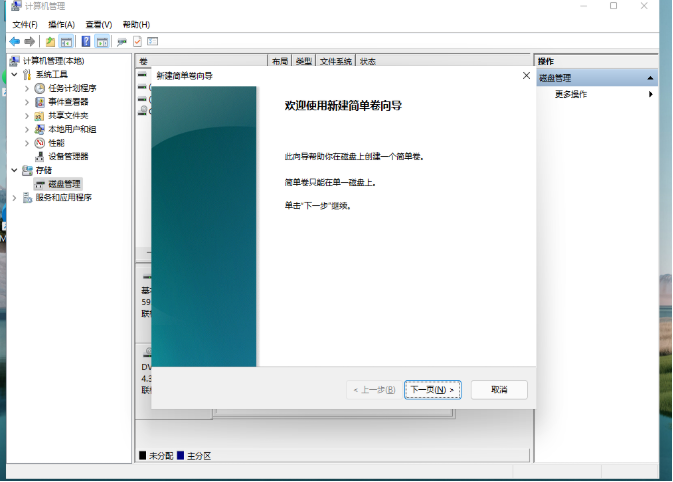Click the Up One Level folder icon
This screenshot has width=673, height=482.
click(x=50, y=42)
